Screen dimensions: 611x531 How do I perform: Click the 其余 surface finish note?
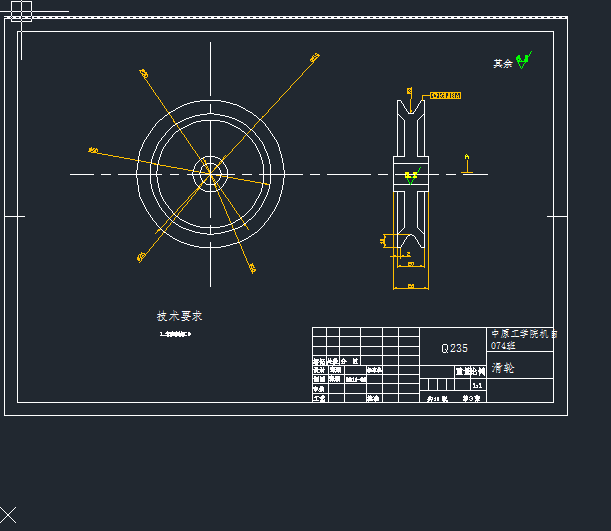coord(503,64)
